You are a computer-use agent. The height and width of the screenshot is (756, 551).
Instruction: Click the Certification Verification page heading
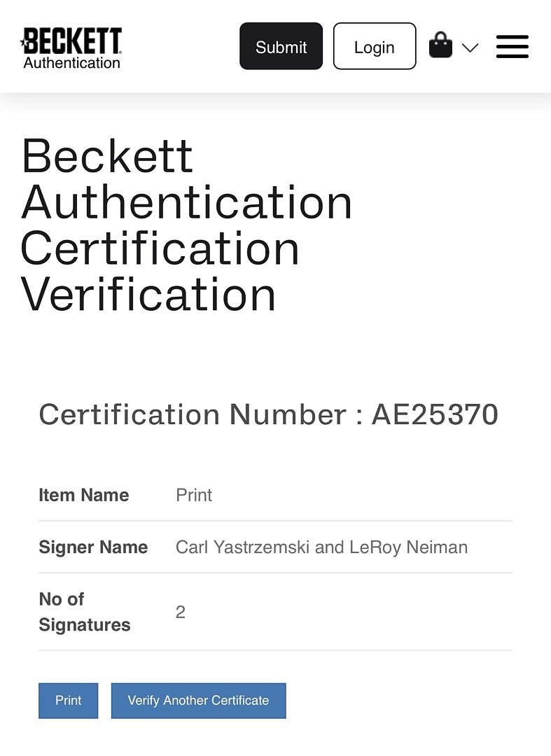coord(186,225)
